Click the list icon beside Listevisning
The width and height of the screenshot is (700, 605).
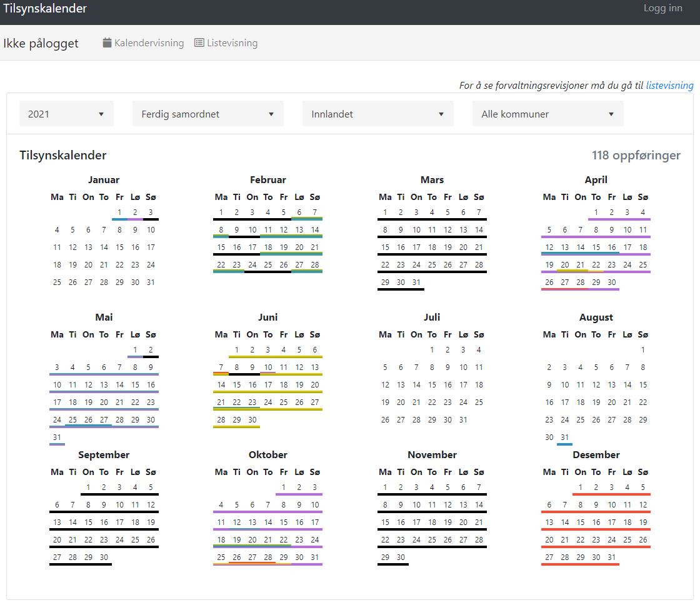[x=199, y=43]
